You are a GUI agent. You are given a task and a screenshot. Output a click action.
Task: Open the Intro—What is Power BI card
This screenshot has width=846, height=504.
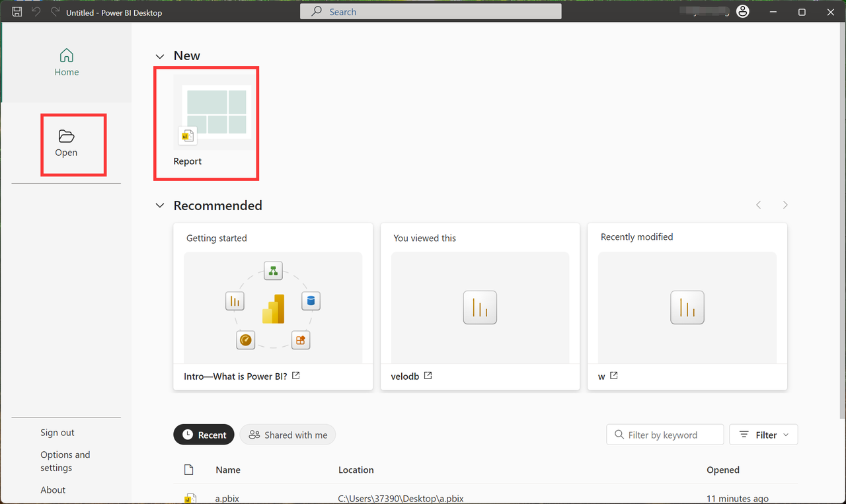pos(272,307)
